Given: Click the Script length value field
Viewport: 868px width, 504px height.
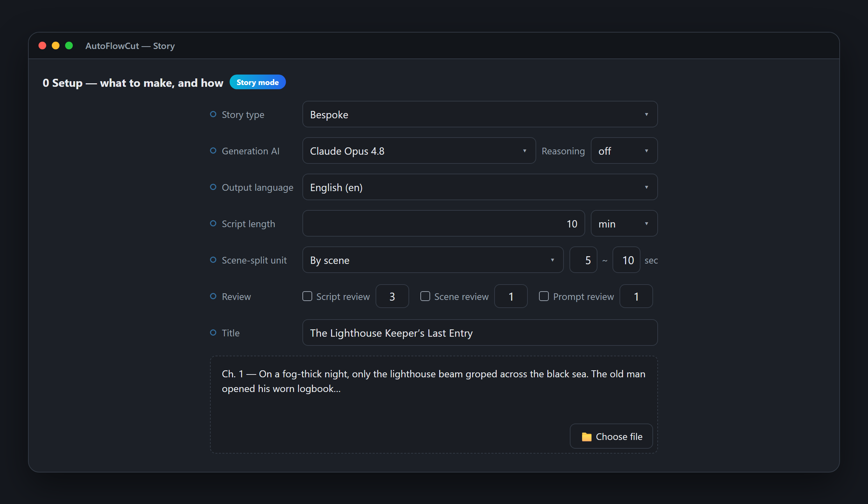Looking at the screenshot, I should (443, 223).
